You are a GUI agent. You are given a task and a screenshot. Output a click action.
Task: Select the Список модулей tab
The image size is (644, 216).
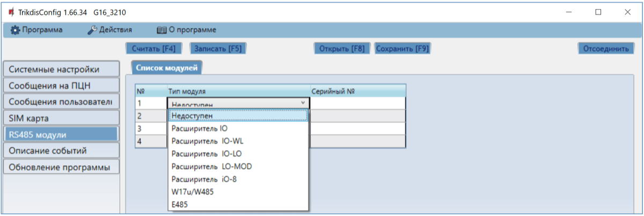(166, 68)
